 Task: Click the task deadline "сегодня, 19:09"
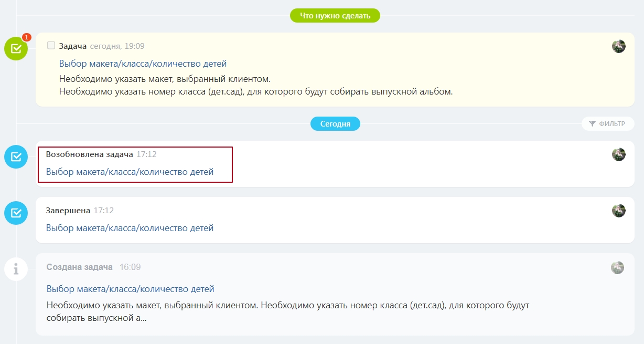(117, 46)
